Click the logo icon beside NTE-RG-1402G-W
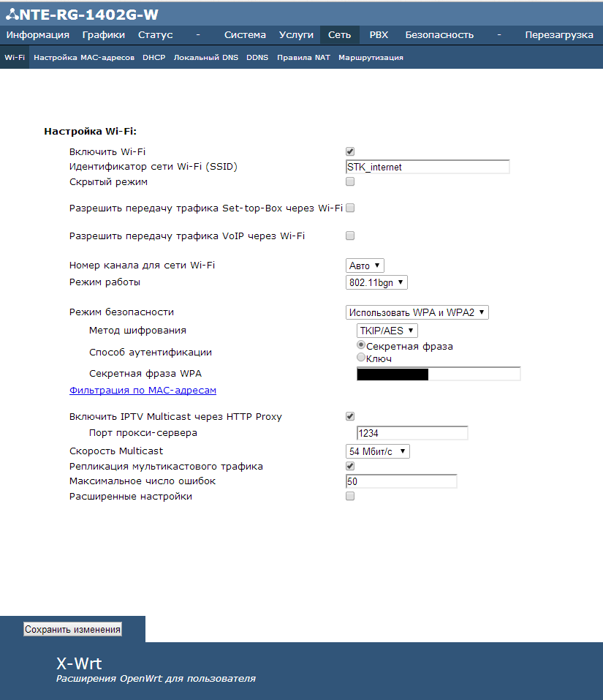The width and height of the screenshot is (603, 700). pyautogui.click(x=12, y=15)
